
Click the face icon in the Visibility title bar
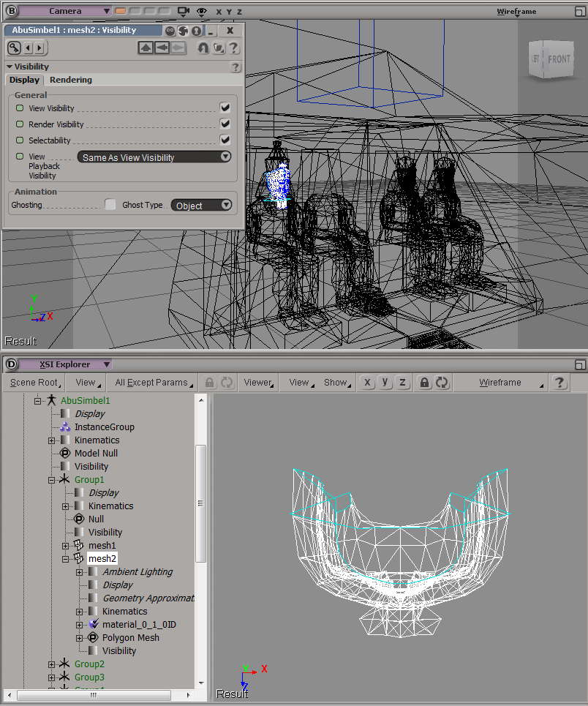[170, 31]
